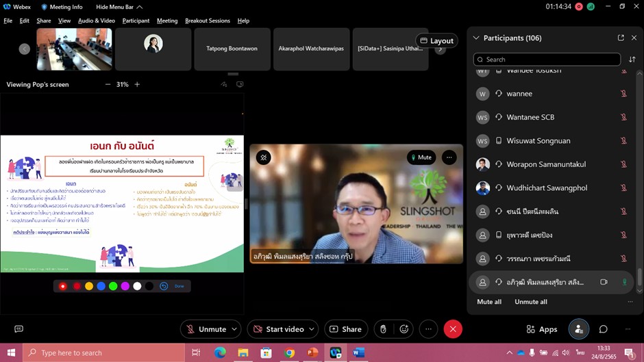Viewport: 644px width, 362px height.
Task: Click the raise hand gesture icon
Action: tap(384, 329)
